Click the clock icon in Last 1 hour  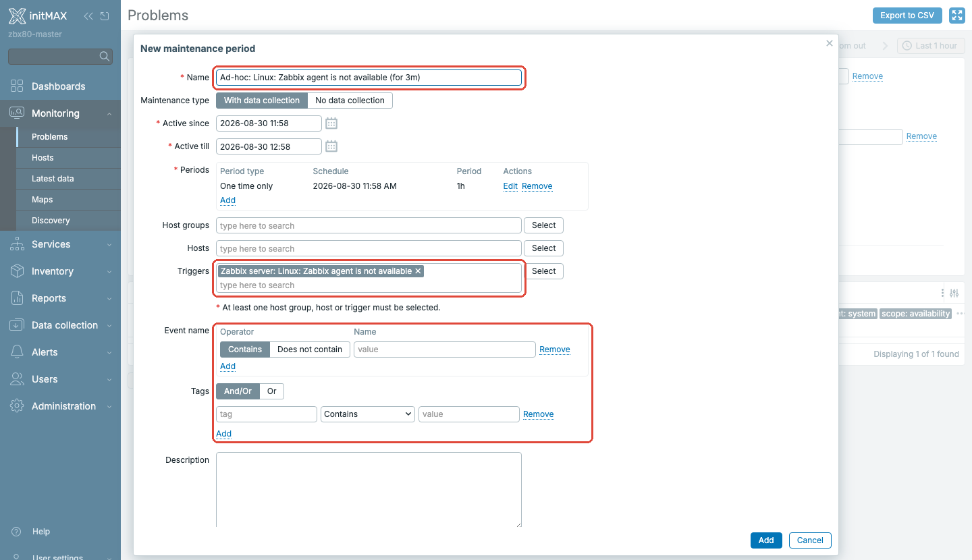tap(907, 46)
